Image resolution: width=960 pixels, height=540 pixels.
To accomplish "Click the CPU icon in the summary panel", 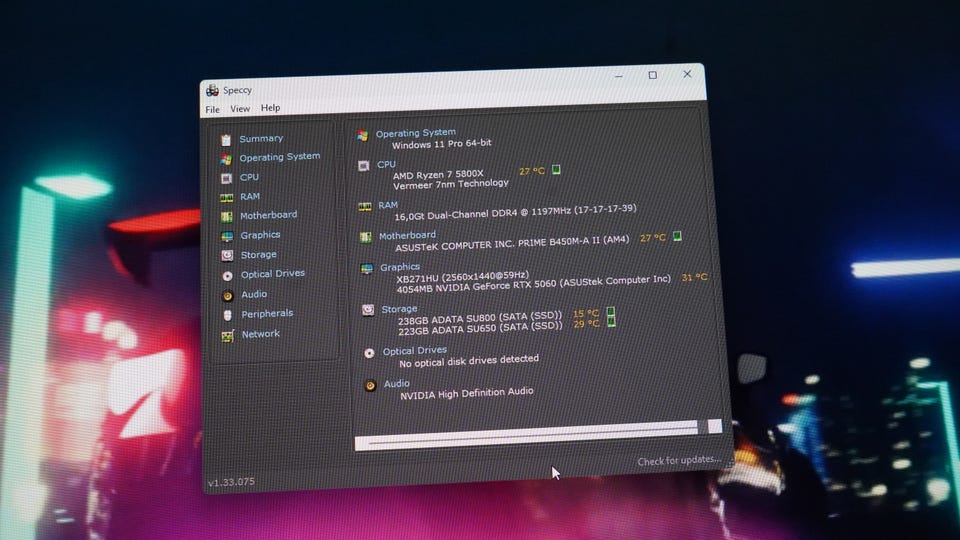I will pos(364,166).
